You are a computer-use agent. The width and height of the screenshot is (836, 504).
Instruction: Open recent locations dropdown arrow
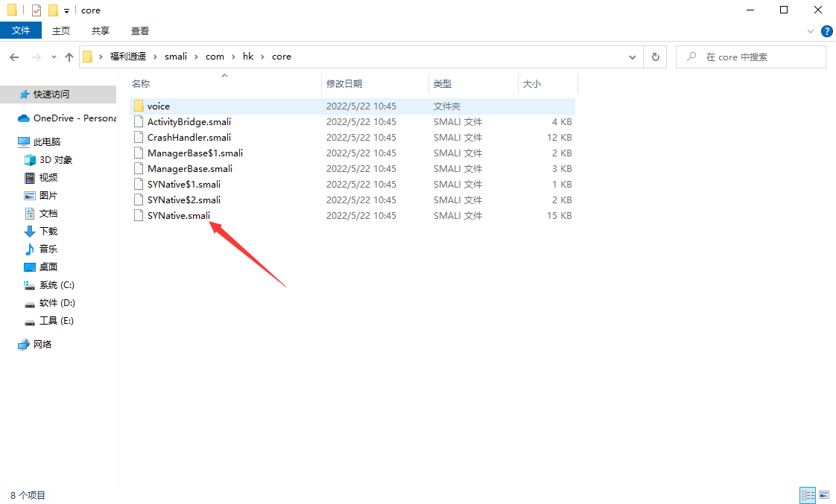coord(54,57)
